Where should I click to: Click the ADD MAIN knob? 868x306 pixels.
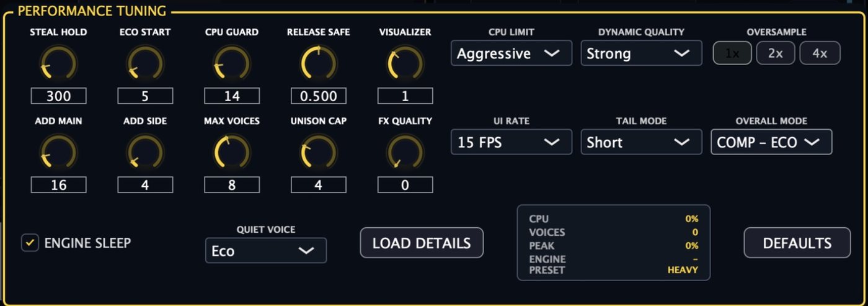(58, 153)
